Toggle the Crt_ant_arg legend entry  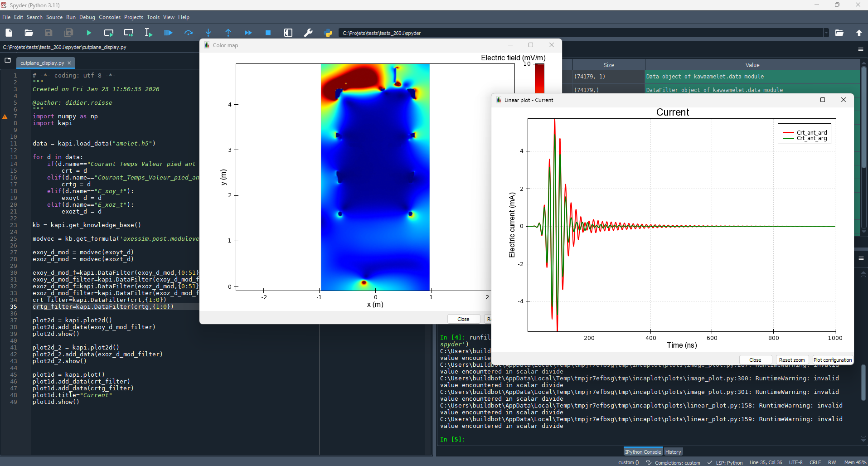(811, 139)
